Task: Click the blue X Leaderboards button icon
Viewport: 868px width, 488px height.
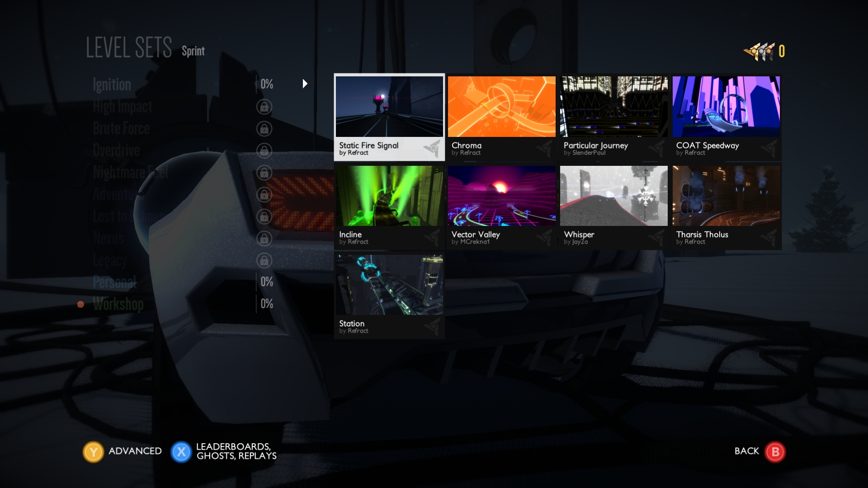Action: (x=181, y=451)
